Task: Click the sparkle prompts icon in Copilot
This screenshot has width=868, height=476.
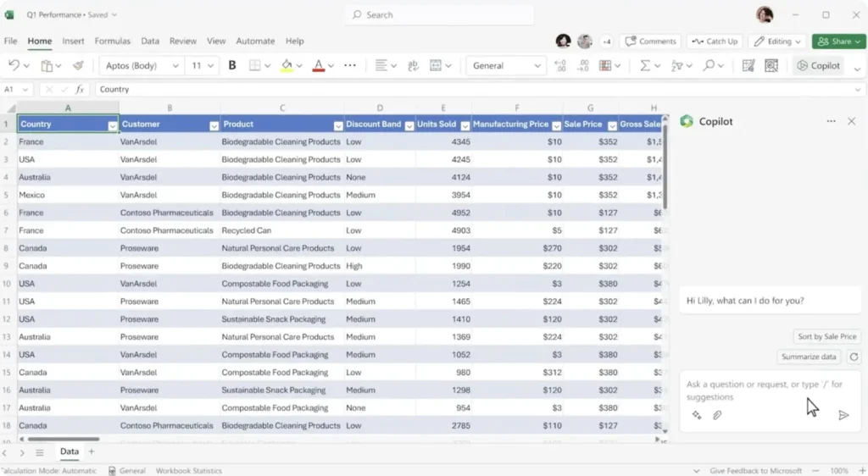Action: point(697,415)
